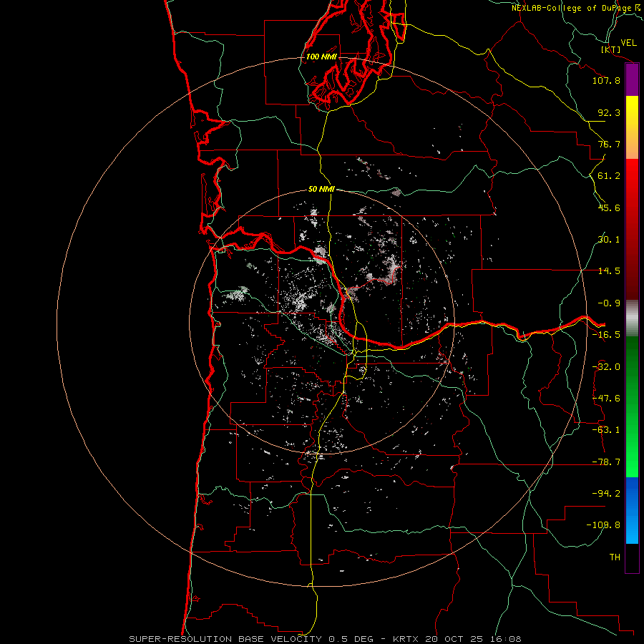This screenshot has height=644, width=644.
Task: Click the -78.7 velocity scale value
Action: [606, 462]
